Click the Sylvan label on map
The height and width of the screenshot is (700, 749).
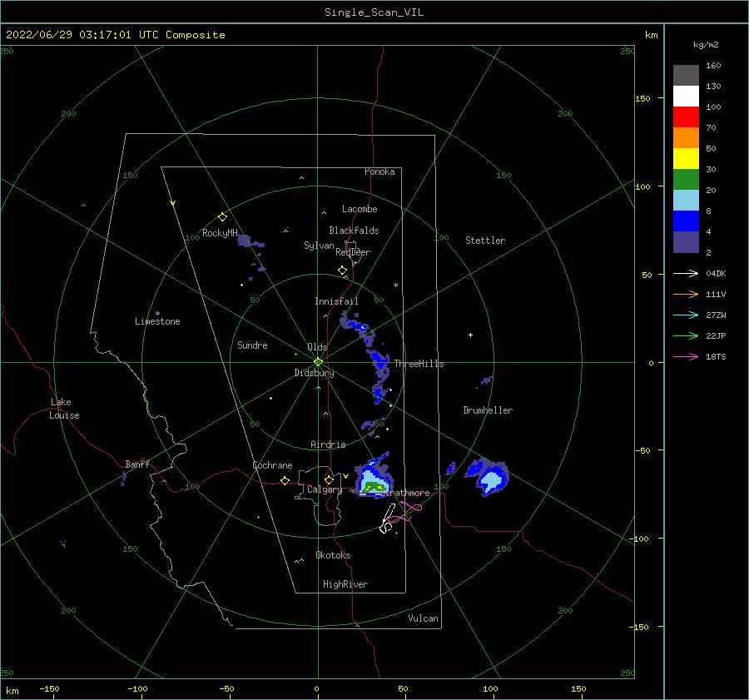pyautogui.click(x=319, y=246)
